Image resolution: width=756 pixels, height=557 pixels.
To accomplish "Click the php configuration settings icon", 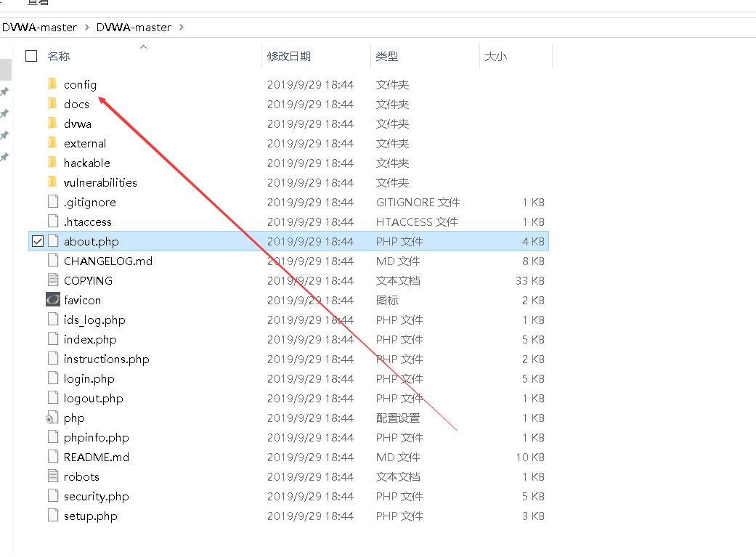I will [x=52, y=418].
